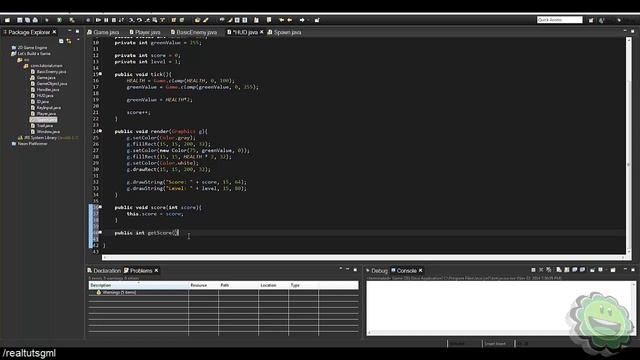Click the Save All toolbar icon
The width and height of the screenshot is (640, 360).
pyautogui.click(x=27, y=20)
